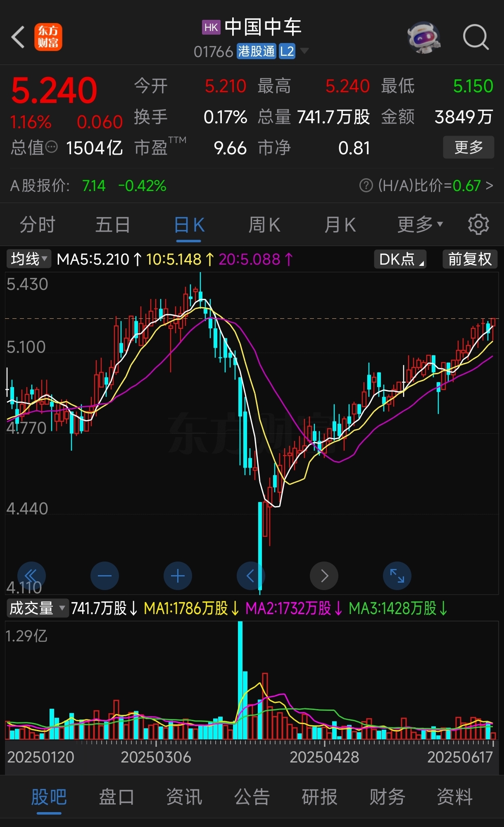Open the 成交量 indicator dropdown

pos(38,608)
